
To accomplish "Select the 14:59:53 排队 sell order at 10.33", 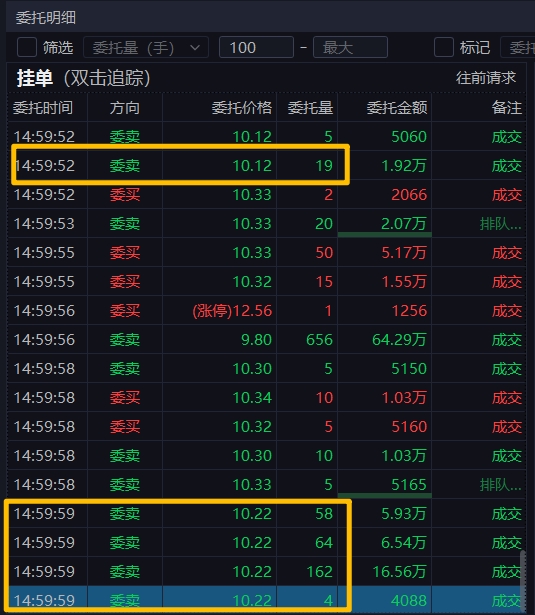I will (x=266, y=223).
